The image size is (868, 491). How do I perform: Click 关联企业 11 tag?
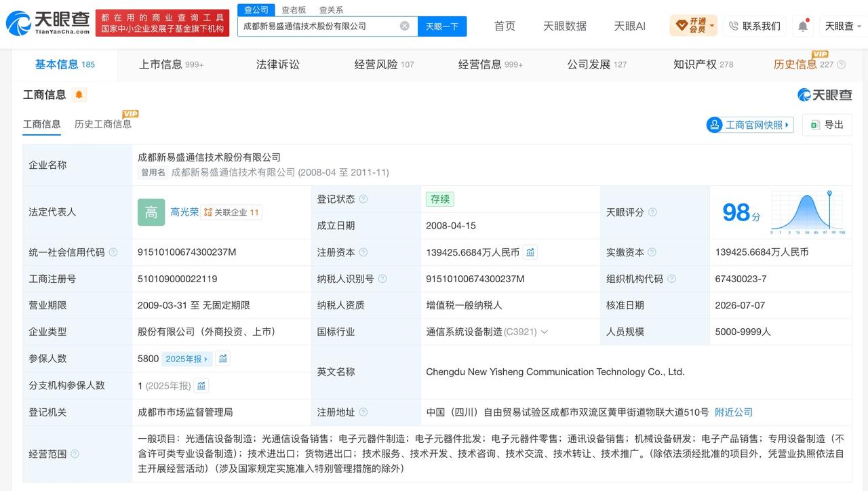231,212
